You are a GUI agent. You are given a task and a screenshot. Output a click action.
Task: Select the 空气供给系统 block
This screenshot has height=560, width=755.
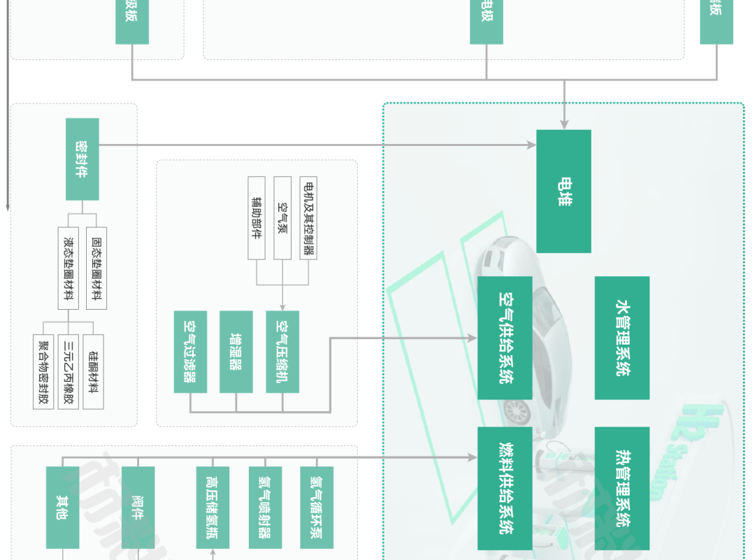(505, 338)
